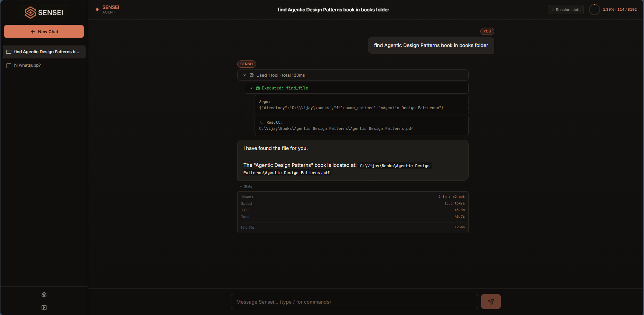Open the 'hi whatsupp?' chat
644x315 pixels.
(x=44, y=65)
